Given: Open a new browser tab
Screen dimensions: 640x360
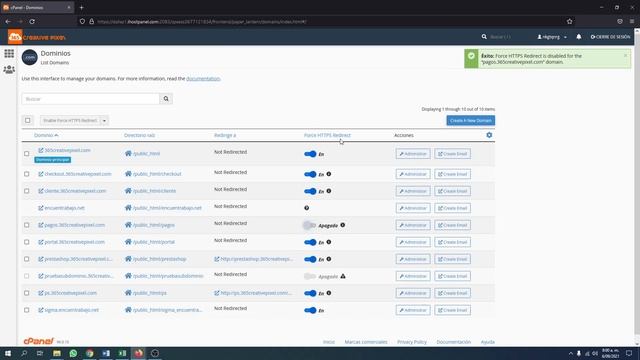Looking at the screenshot, I should (x=82, y=7).
